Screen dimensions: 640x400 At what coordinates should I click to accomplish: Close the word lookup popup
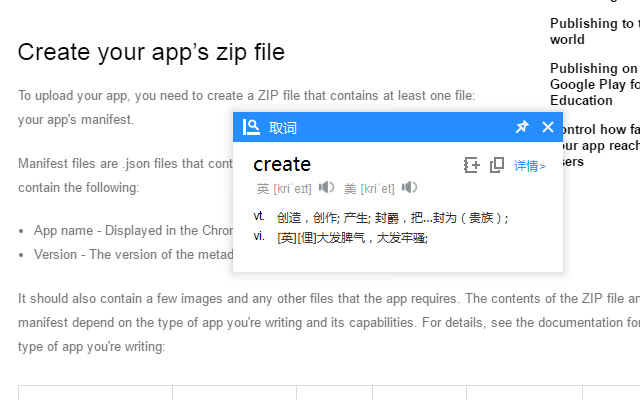[548, 127]
